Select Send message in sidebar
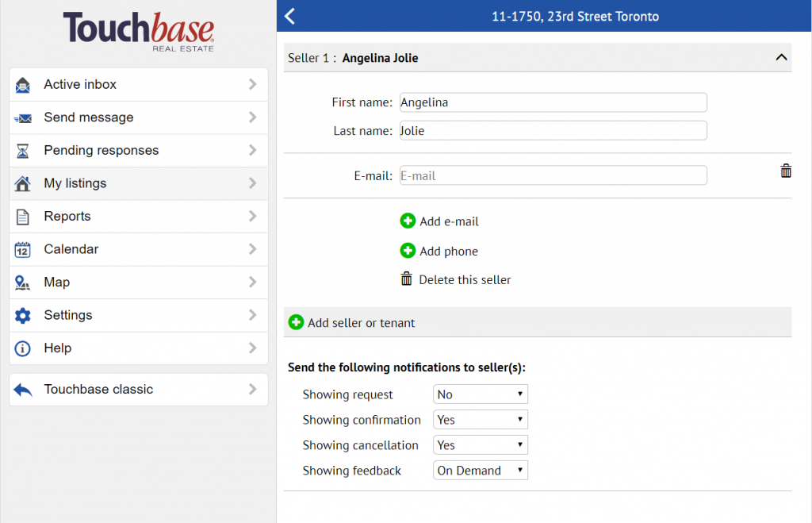Screen dimensions: 812x523 pos(139,117)
